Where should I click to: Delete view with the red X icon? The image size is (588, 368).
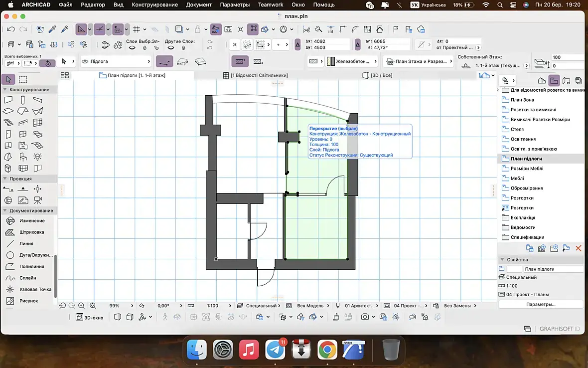(x=579, y=248)
